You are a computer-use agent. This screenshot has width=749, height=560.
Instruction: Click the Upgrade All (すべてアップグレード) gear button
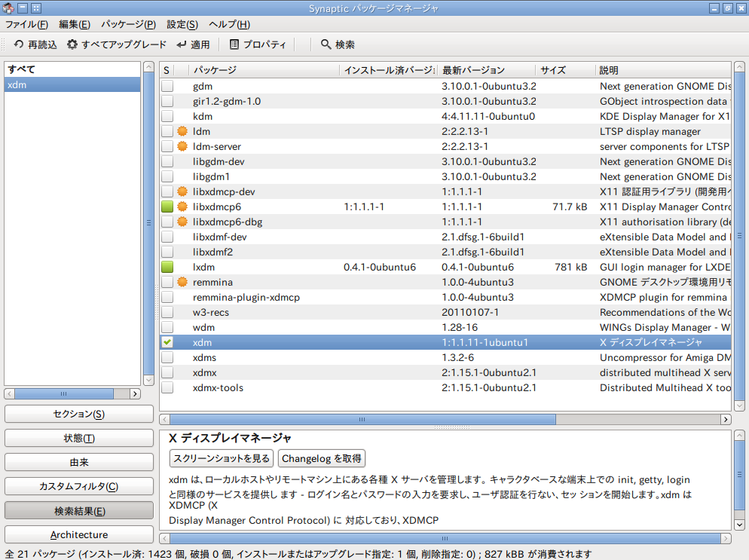117,44
